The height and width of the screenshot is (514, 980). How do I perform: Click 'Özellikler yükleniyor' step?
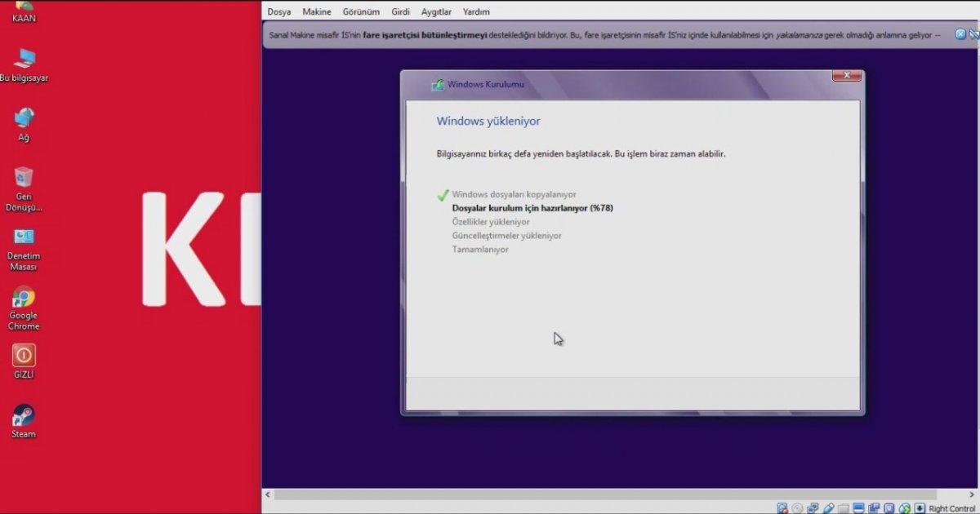(x=491, y=222)
